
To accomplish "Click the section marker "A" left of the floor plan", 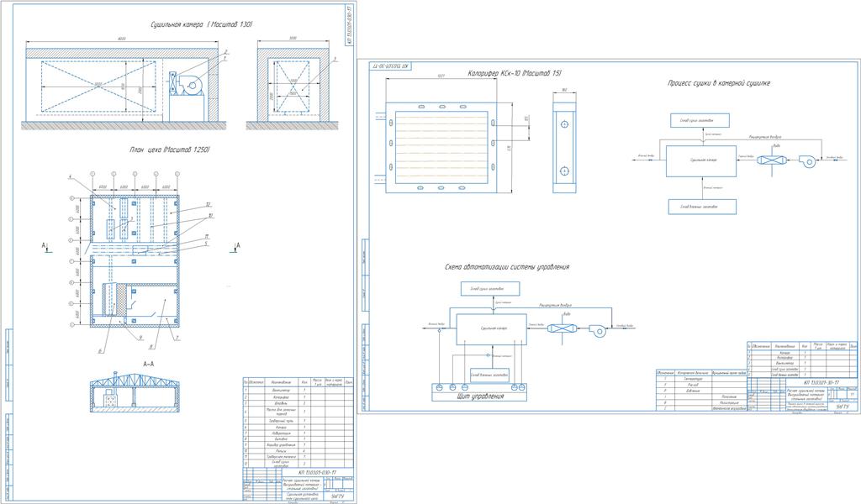I will coord(45,247).
